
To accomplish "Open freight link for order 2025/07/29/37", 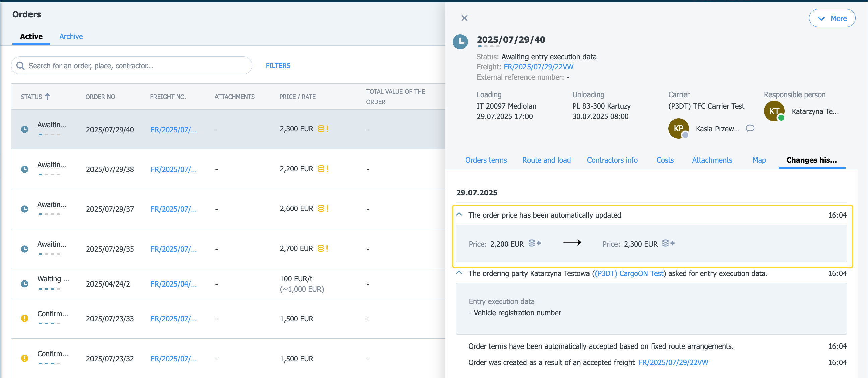I will pyautogui.click(x=174, y=209).
